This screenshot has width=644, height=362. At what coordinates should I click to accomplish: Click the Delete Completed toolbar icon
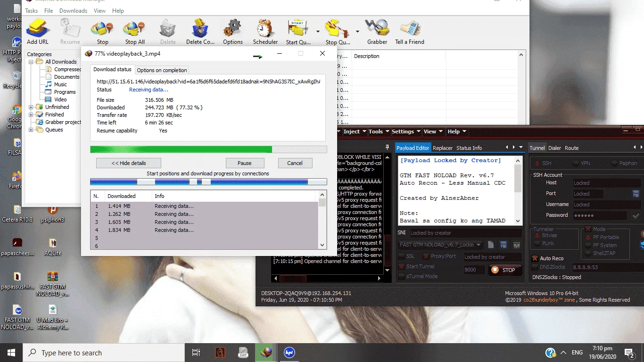(x=200, y=29)
